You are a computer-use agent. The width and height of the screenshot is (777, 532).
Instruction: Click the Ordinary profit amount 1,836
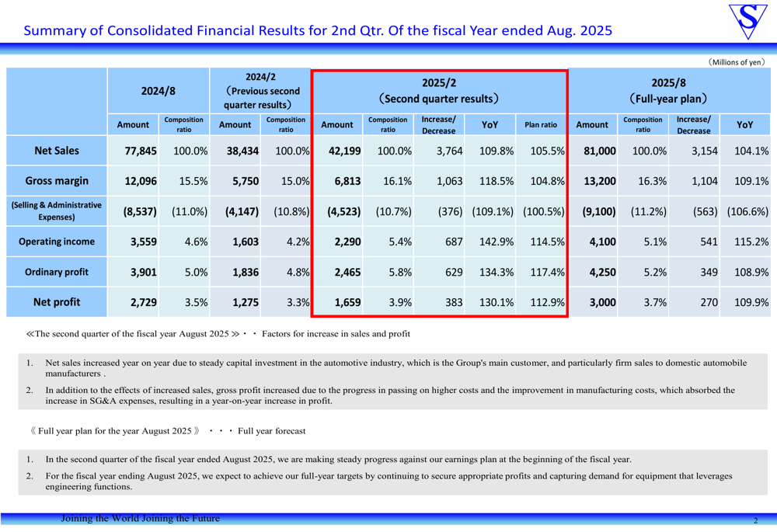(246, 272)
